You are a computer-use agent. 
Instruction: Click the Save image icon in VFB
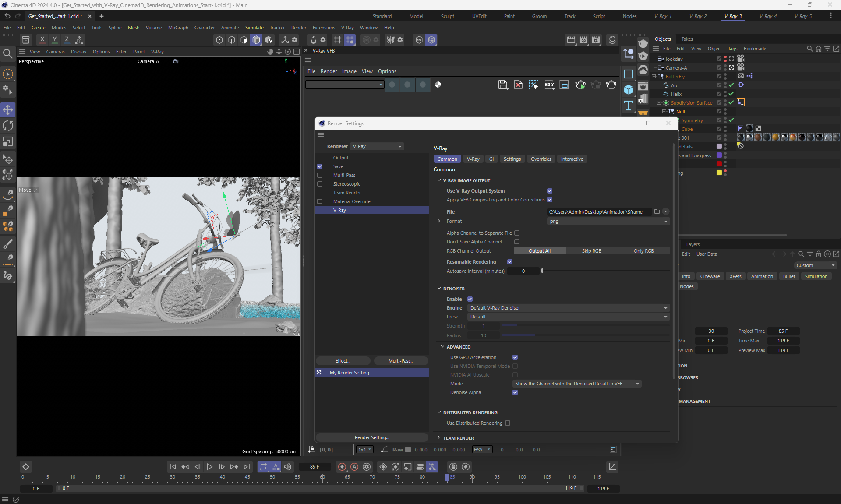[503, 85]
